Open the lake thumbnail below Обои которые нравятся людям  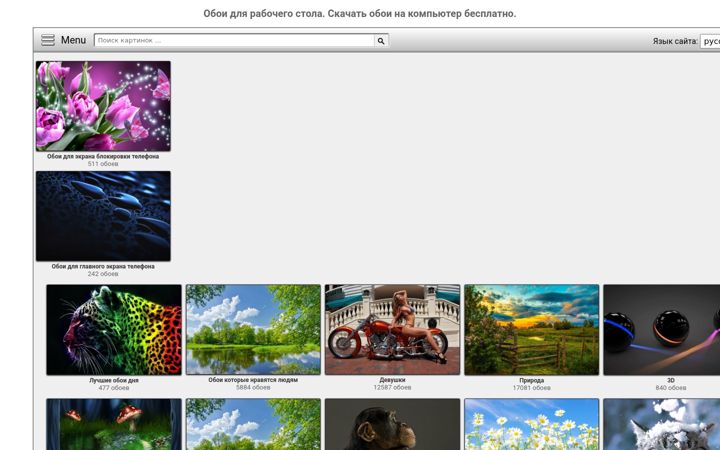(253, 424)
